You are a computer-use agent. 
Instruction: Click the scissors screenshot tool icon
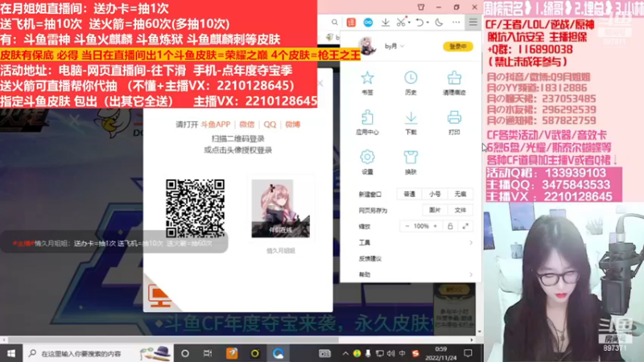400,23
